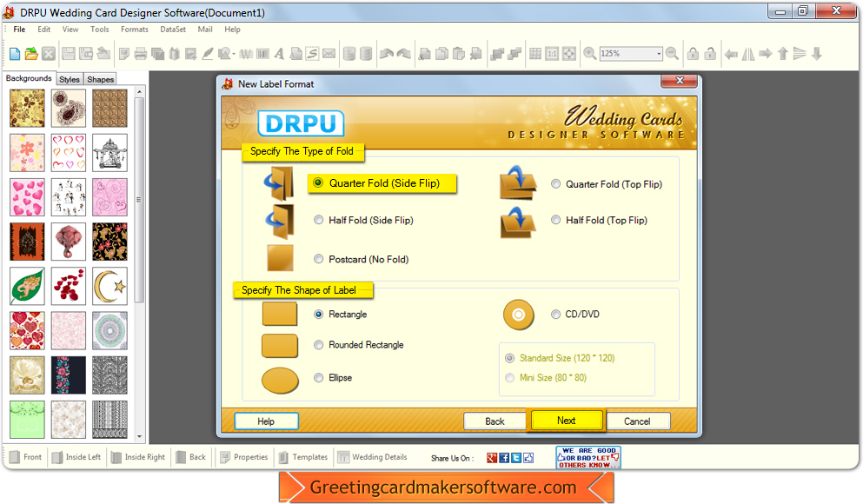Image resolution: width=863 pixels, height=504 pixels.
Task: Open the Properties panel button
Action: point(244,457)
